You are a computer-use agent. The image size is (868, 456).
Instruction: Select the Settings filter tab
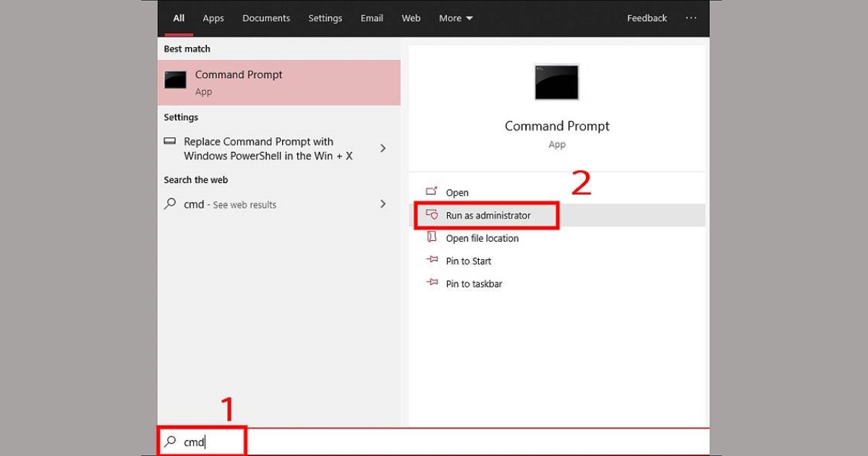(x=325, y=18)
